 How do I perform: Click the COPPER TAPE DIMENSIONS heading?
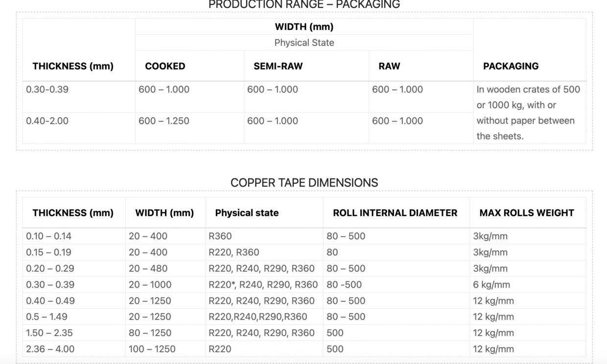(304, 183)
